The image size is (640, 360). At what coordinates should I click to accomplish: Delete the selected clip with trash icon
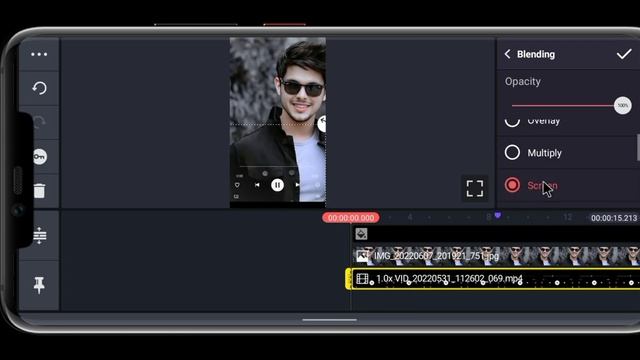tap(39, 191)
